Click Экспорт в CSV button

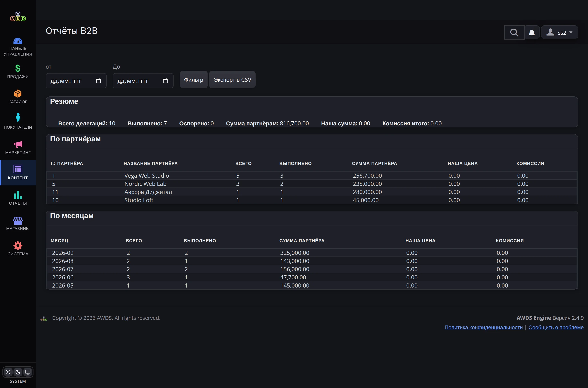click(x=232, y=80)
